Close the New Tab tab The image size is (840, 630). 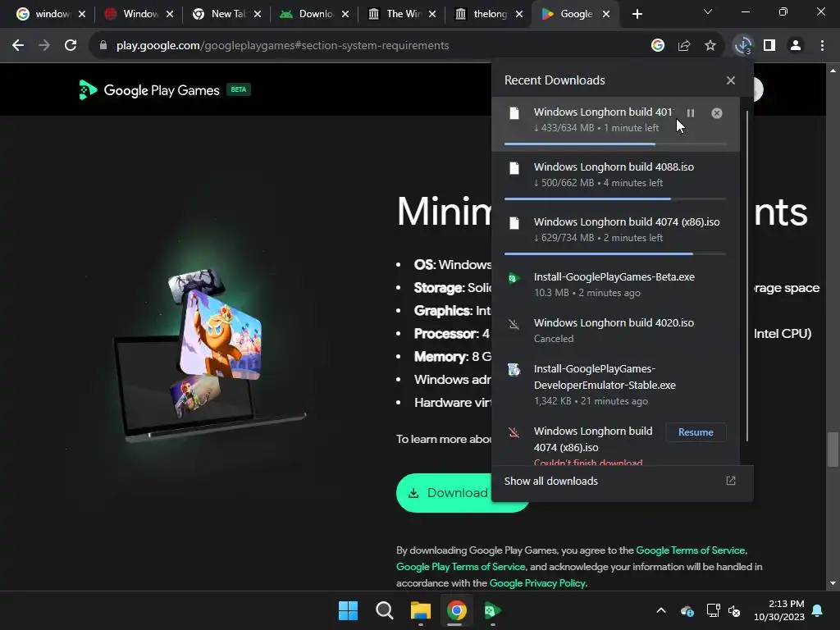coord(258,14)
